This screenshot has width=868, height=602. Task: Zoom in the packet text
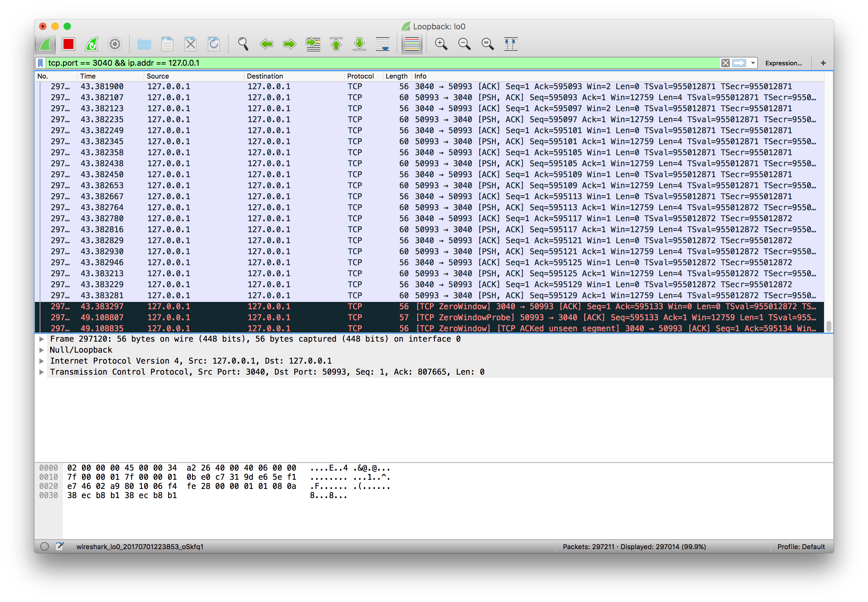click(441, 45)
